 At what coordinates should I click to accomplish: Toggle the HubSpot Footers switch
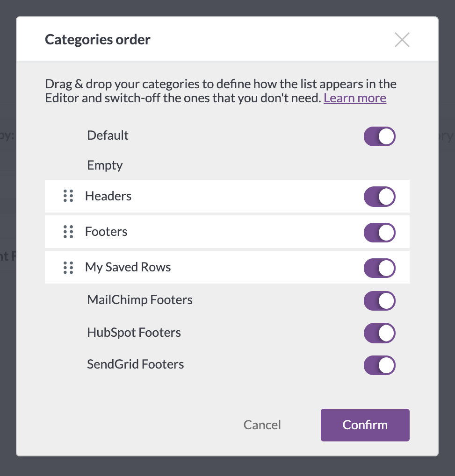(380, 333)
